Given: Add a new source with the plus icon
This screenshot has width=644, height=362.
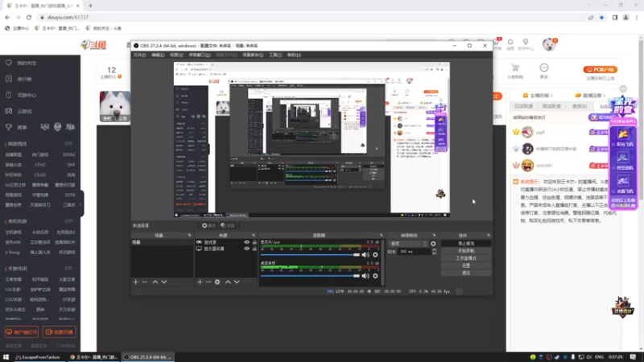Looking at the screenshot, I should click(x=200, y=282).
